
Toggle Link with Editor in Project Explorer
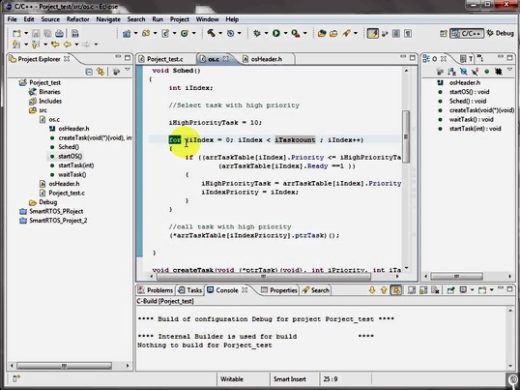pyautogui.click(x=100, y=71)
